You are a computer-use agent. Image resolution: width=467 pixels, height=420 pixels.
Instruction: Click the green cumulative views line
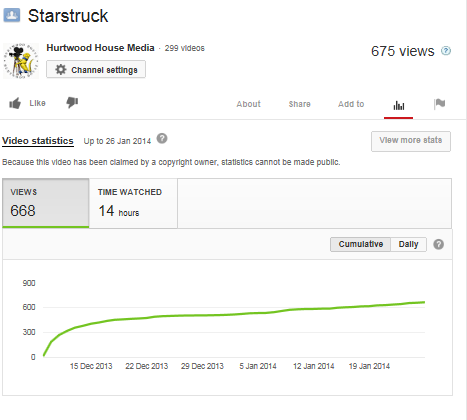coord(233,314)
